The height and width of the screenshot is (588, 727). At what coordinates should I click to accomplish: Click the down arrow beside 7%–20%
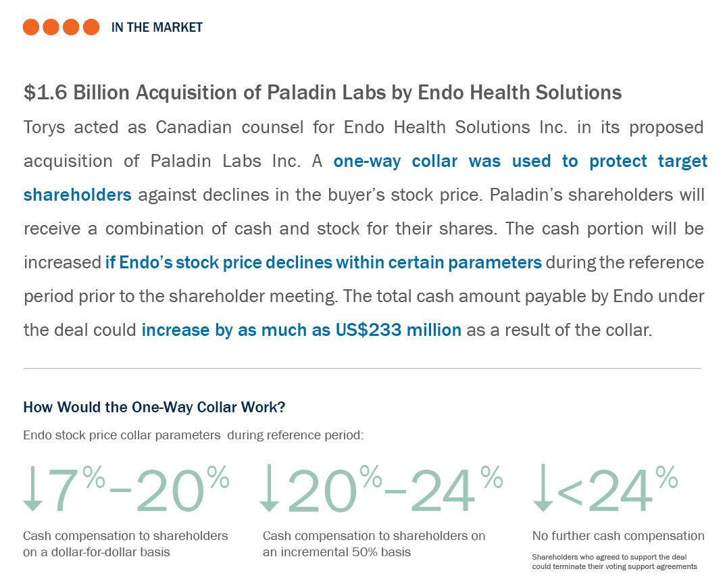pyautogui.click(x=33, y=489)
